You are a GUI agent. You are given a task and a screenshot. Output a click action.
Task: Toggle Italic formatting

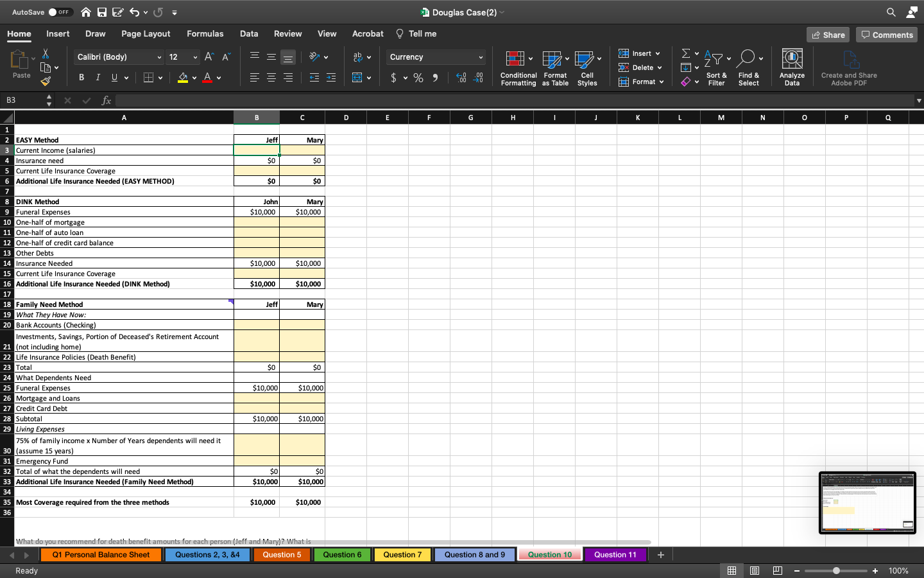coord(98,78)
